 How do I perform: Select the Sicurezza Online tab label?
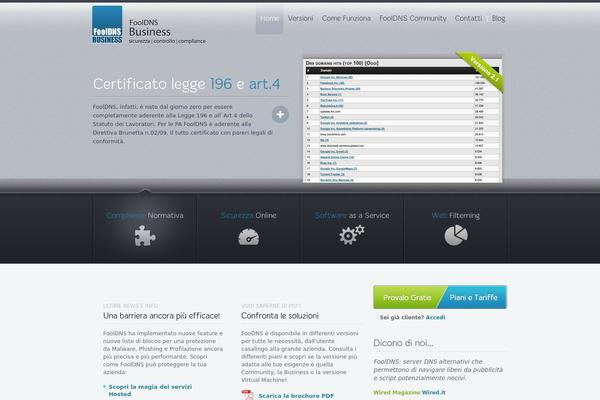(248, 216)
